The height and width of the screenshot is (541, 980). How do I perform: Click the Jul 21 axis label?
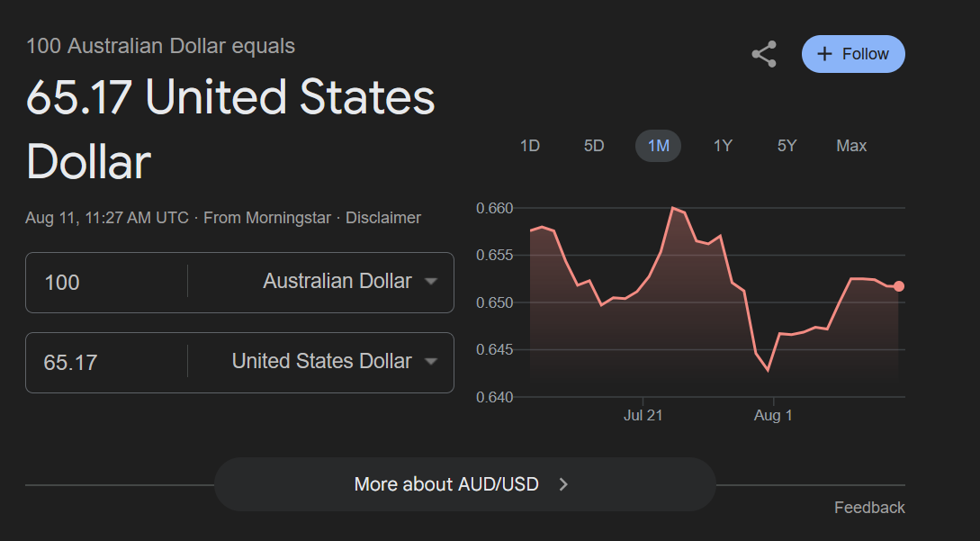tap(643, 415)
